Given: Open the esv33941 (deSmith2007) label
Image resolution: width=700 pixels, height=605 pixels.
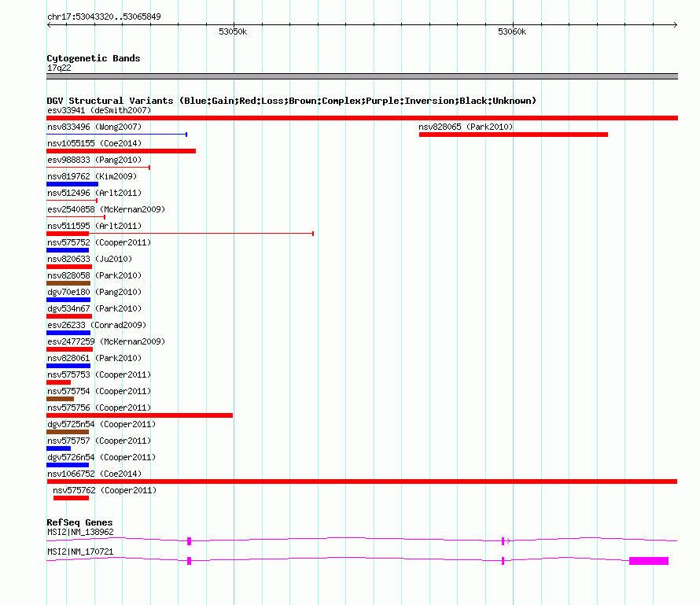Looking at the screenshot, I should coord(99,110).
